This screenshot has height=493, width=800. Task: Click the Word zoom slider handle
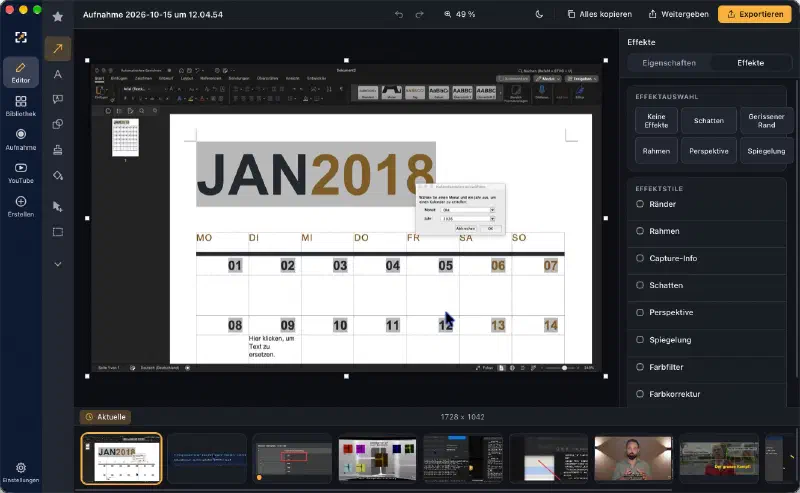(x=564, y=368)
